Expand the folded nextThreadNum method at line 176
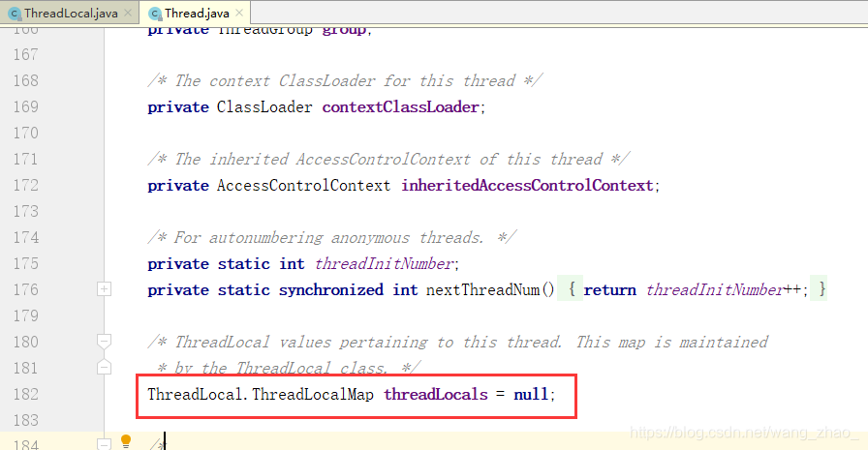Screen dimensions: 868x450 pos(104,288)
